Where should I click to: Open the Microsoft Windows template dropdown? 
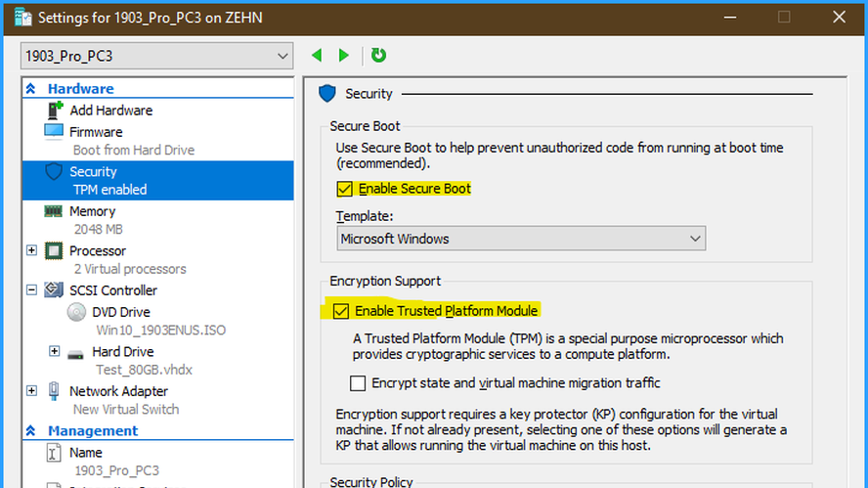coord(521,239)
